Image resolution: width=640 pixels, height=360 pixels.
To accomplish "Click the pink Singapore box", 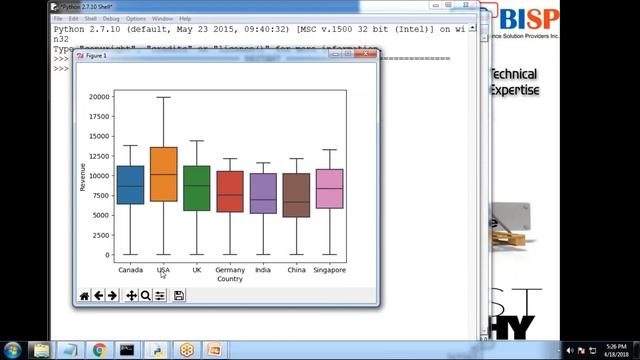I will pos(330,189).
